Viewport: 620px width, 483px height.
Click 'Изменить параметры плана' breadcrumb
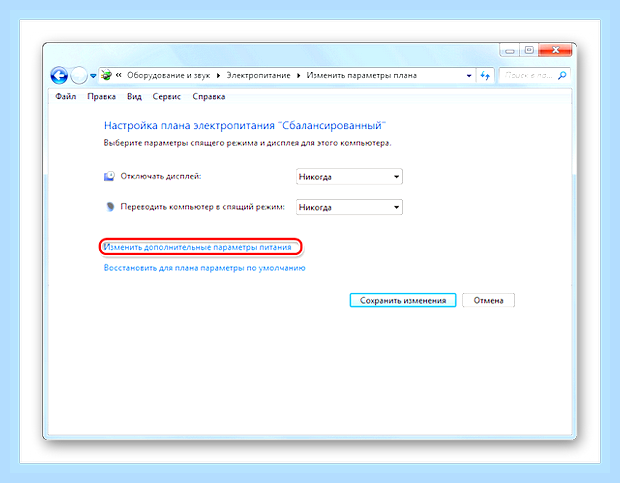(361, 75)
